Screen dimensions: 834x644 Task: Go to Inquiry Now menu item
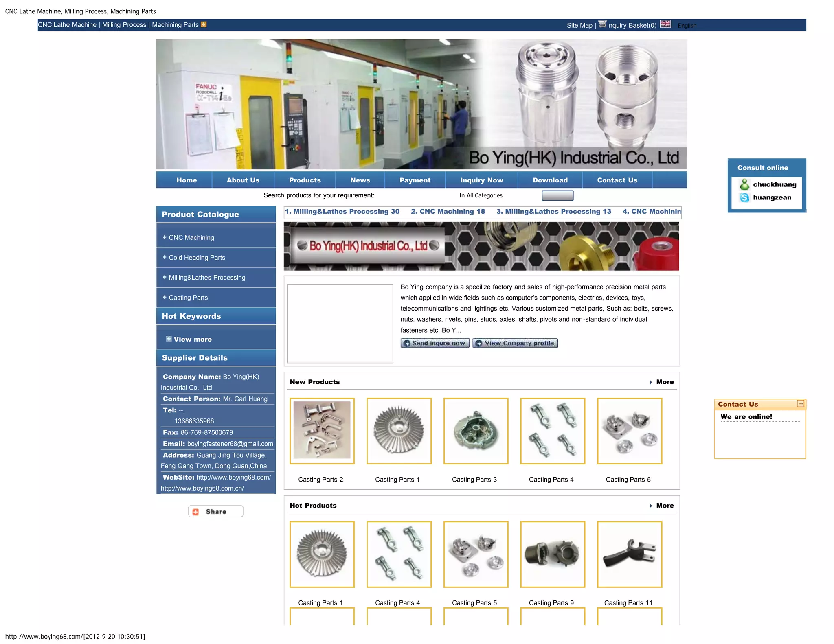click(481, 180)
